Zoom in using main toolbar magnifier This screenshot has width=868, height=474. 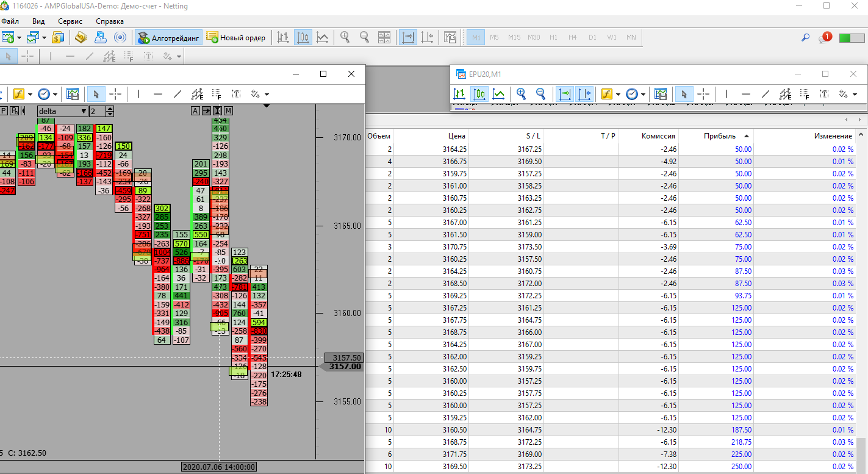point(345,38)
